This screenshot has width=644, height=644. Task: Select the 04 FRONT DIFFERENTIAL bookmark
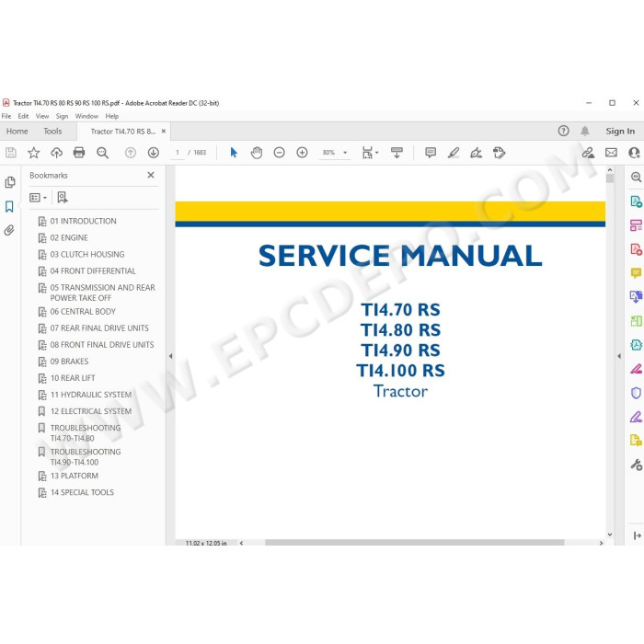point(93,271)
